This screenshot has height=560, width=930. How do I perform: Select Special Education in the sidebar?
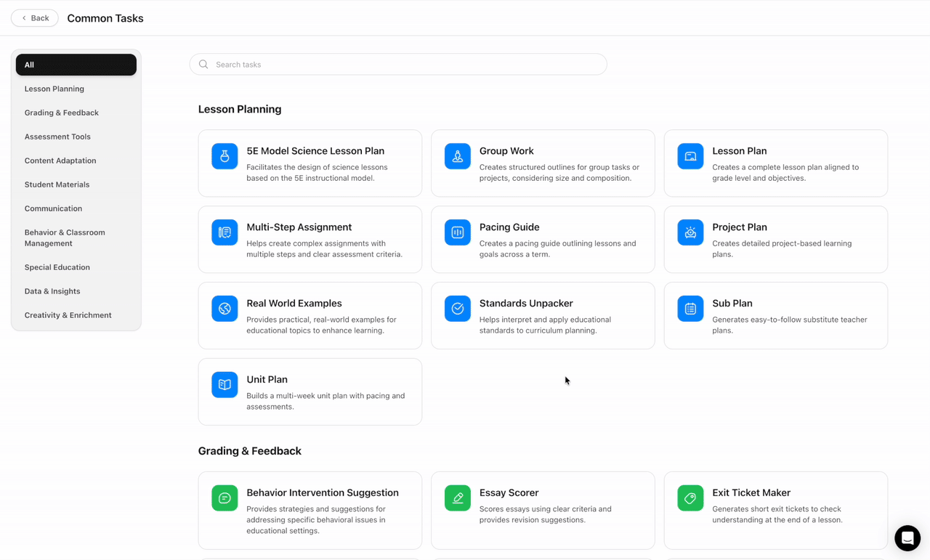pos(57,267)
